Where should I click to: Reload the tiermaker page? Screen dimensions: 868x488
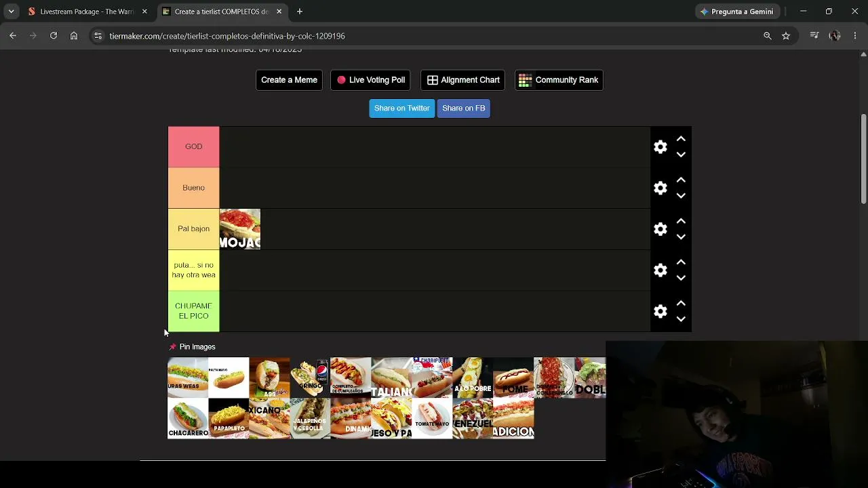[x=54, y=36]
